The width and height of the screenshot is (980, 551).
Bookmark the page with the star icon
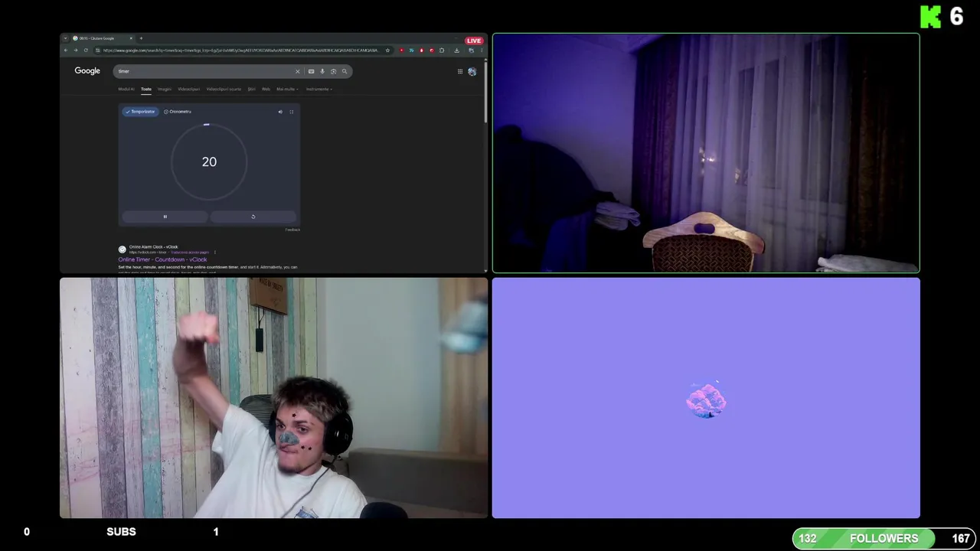tap(387, 51)
